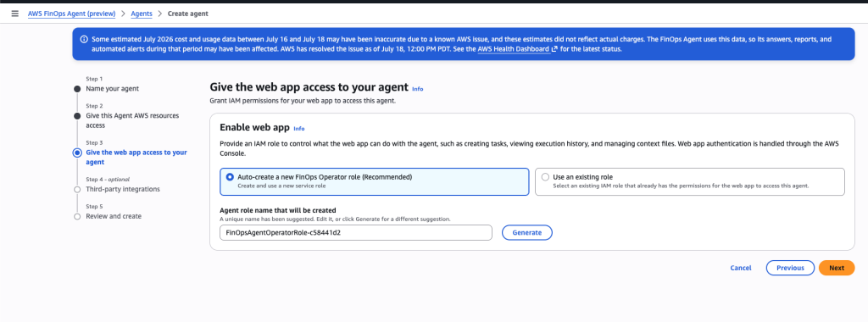The width and height of the screenshot is (868, 322).
Task: Click the Previous button
Action: pyautogui.click(x=790, y=268)
